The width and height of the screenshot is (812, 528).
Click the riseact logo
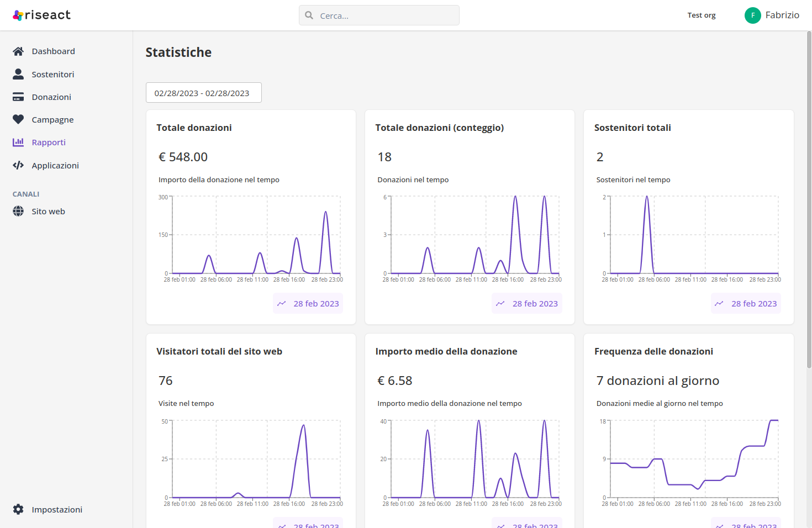[x=41, y=15]
